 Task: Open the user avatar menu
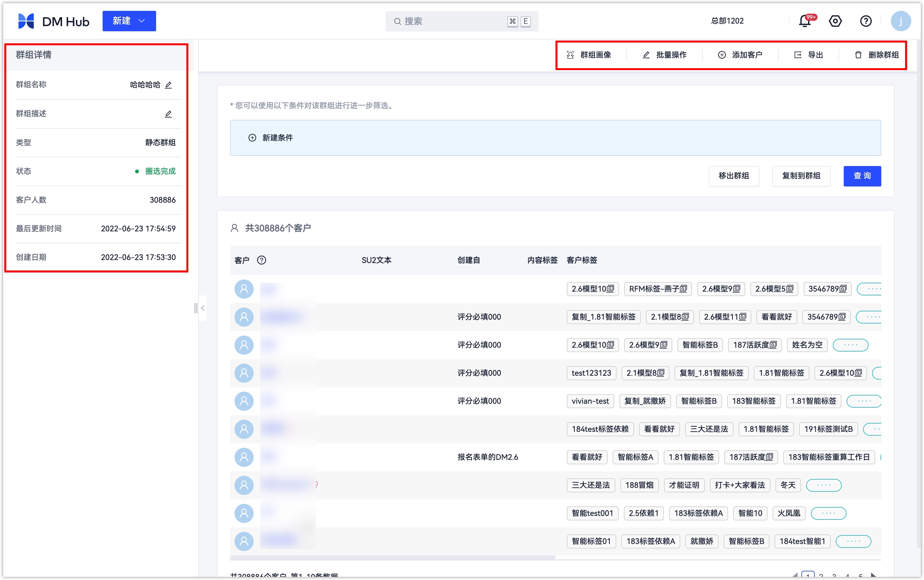coord(901,21)
